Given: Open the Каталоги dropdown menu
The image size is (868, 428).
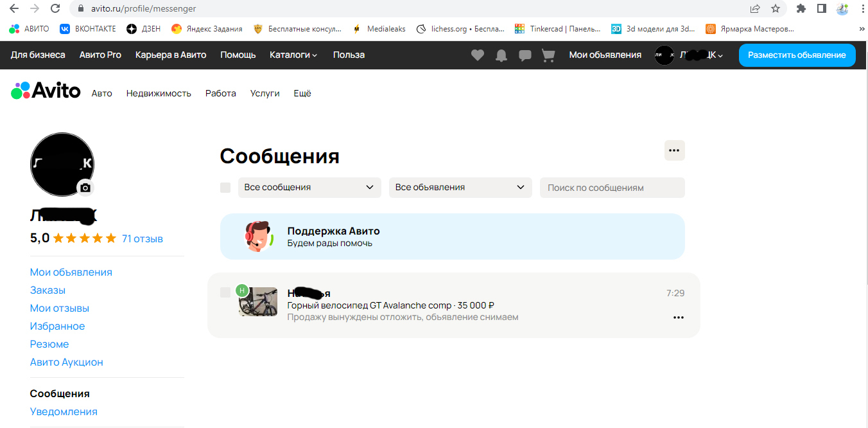Looking at the screenshot, I should click(293, 55).
